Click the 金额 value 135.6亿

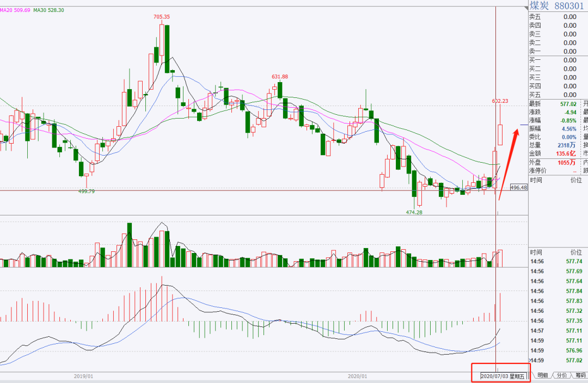pos(566,153)
